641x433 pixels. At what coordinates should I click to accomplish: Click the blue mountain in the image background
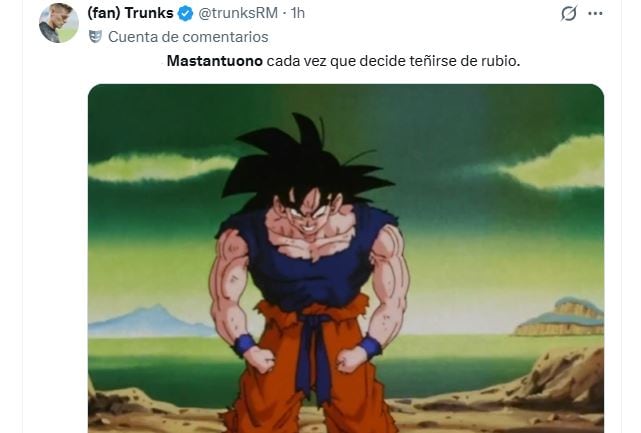click(x=149, y=321)
